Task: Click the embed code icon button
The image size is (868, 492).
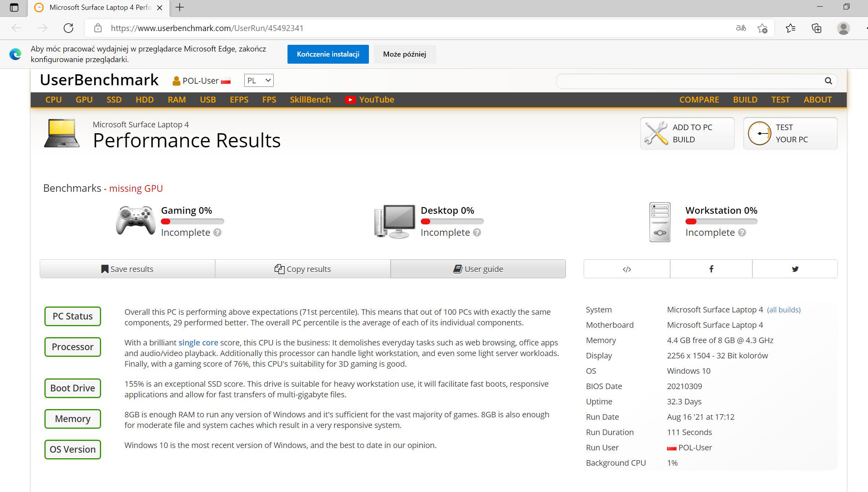Action: coord(627,269)
